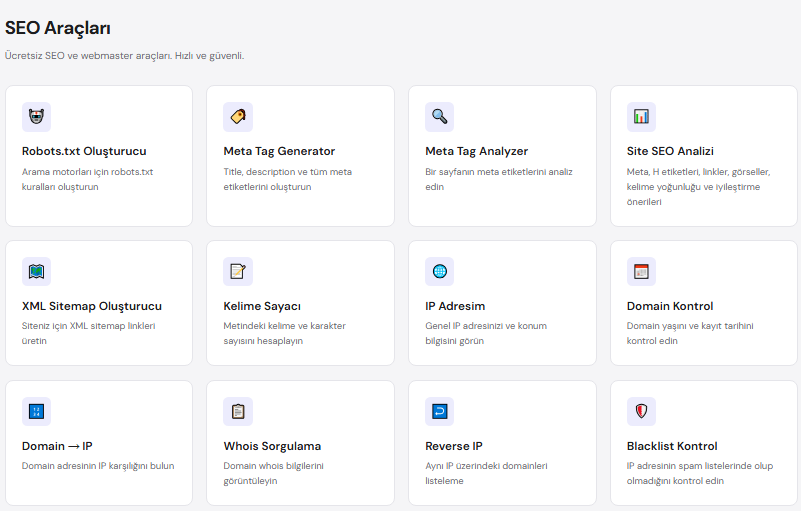The image size is (801, 511).
Task: Click the globe icon for IP Adresim
Action: (439, 271)
